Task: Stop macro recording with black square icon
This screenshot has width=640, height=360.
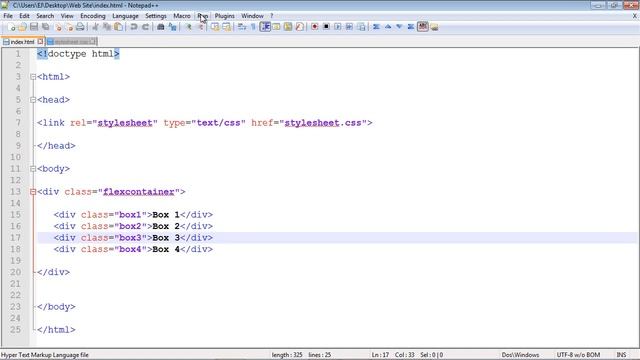Action: (x=326, y=27)
